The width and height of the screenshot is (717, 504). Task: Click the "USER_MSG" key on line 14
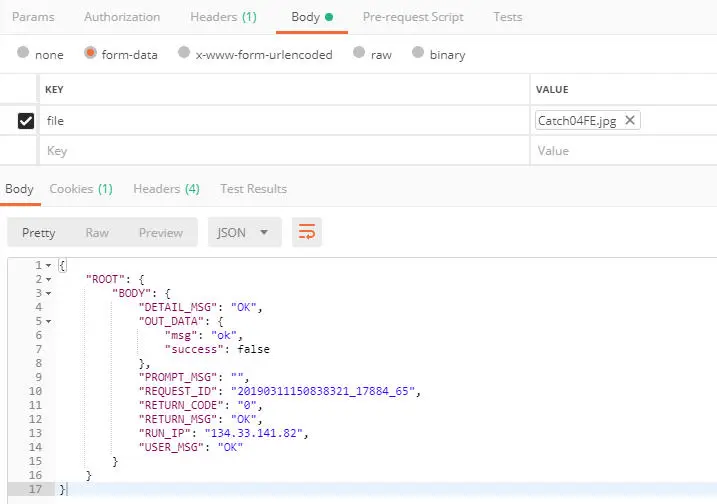click(171, 447)
